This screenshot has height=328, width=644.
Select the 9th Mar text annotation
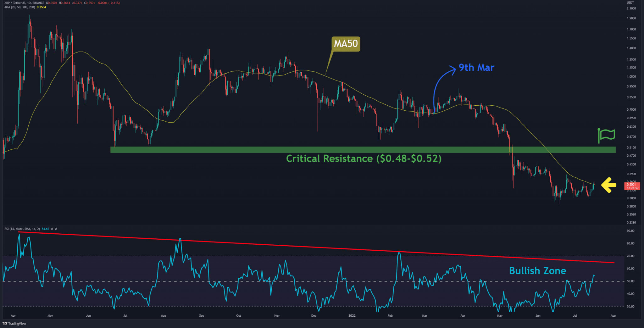click(x=476, y=68)
